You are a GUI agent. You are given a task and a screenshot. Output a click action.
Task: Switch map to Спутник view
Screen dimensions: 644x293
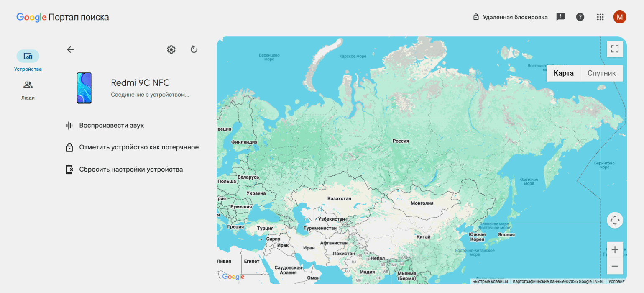(x=601, y=73)
